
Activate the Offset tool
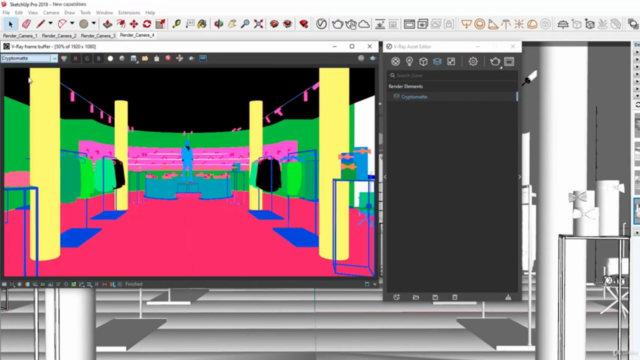pos(121,24)
